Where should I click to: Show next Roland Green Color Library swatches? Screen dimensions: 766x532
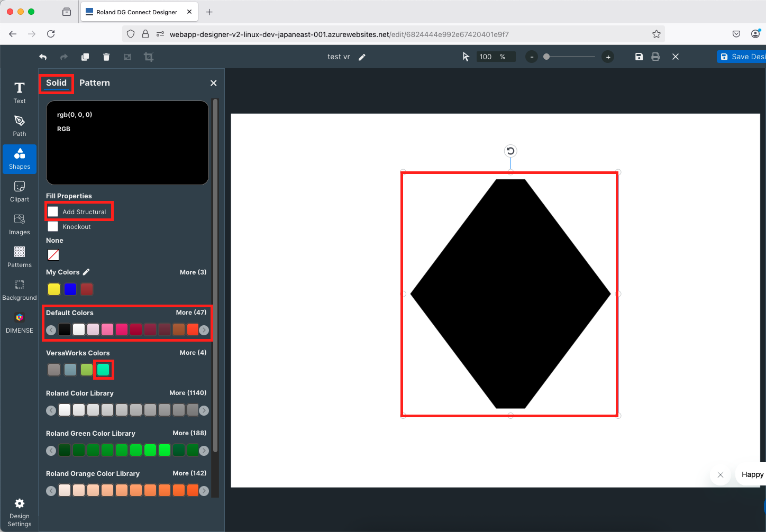coord(204,451)
